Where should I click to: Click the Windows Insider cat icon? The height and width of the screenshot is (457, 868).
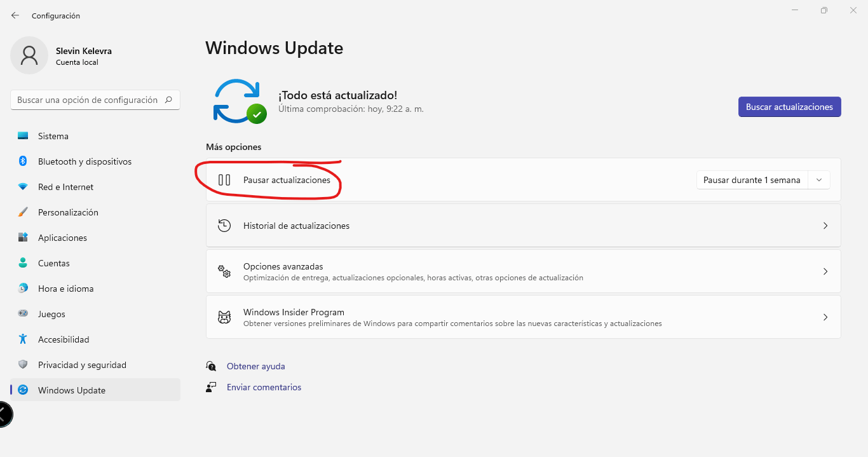pos(224,317)
